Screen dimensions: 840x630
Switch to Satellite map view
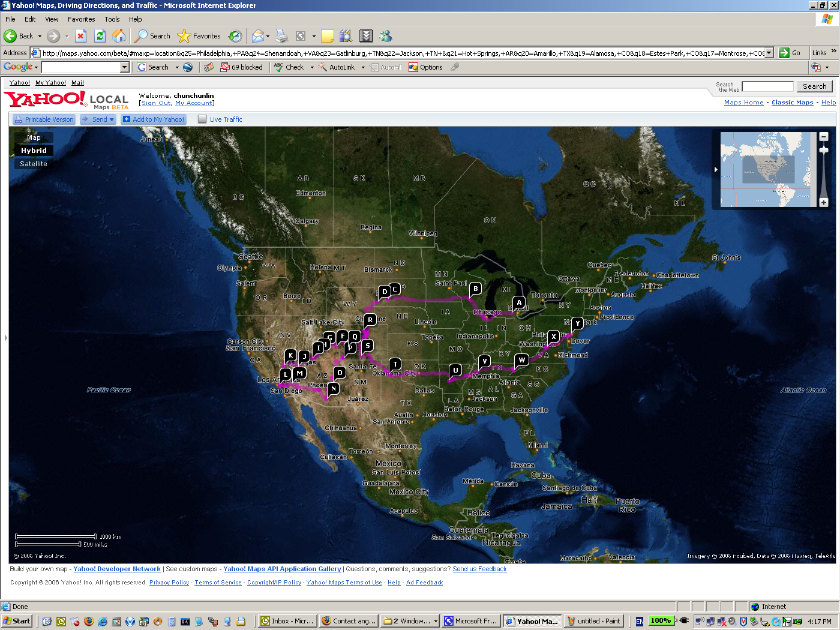click(34, 164)
